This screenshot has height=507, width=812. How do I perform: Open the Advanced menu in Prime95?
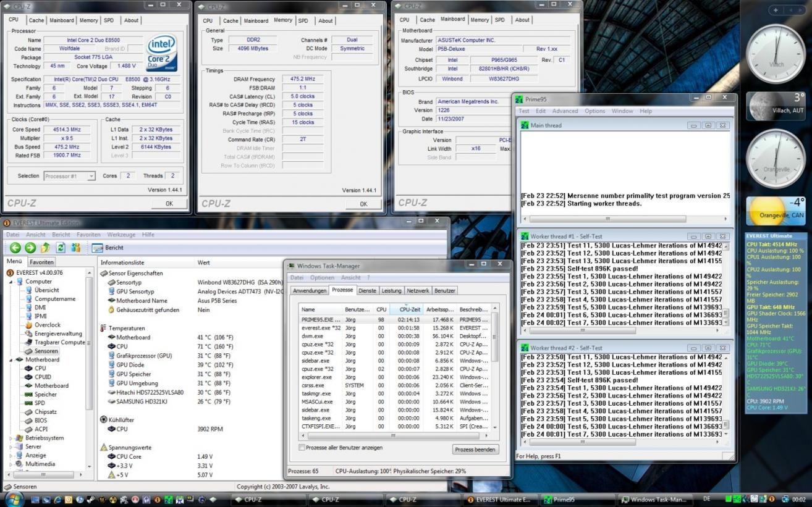[x=565, y=111]
